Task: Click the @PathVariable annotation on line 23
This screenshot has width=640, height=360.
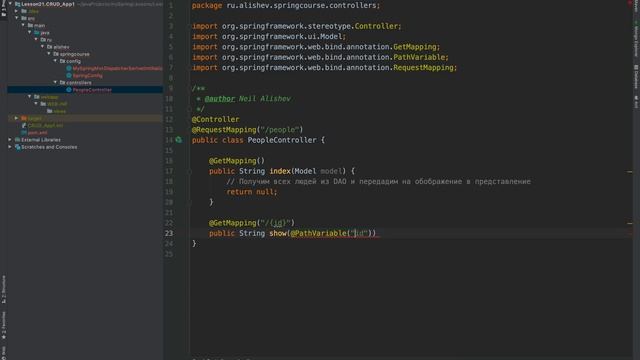Action: coord(318,233)
